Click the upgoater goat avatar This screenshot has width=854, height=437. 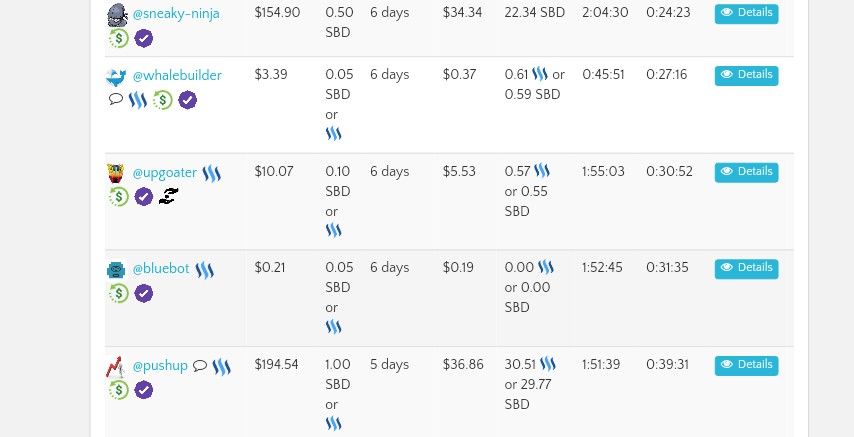pos(116,173)
